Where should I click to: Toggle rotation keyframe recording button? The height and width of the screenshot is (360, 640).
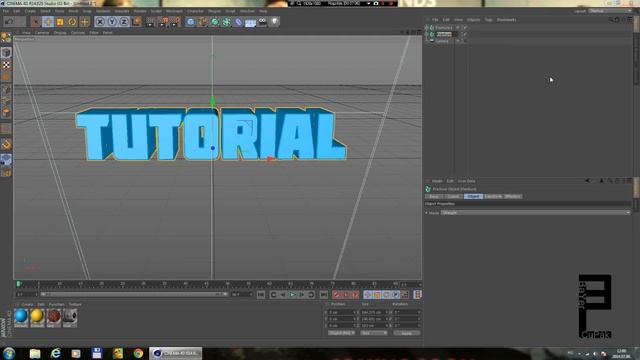pos(387,295)
